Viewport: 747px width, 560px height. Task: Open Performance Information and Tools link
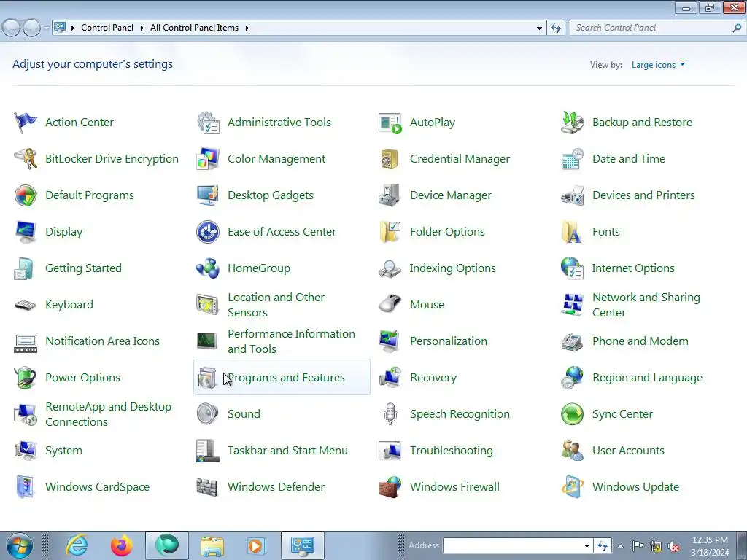click(x=292, y=341)
